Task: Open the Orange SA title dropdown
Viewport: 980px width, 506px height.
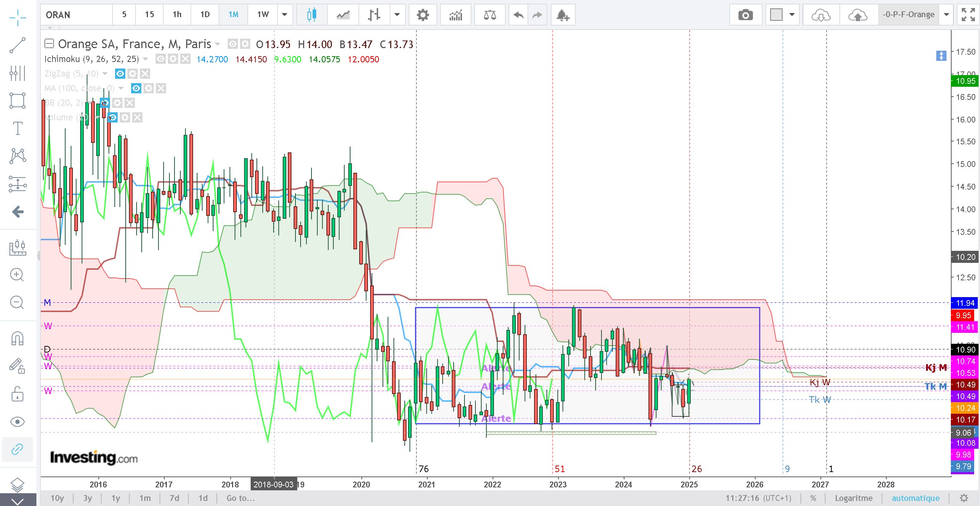Action: [217, 44]
